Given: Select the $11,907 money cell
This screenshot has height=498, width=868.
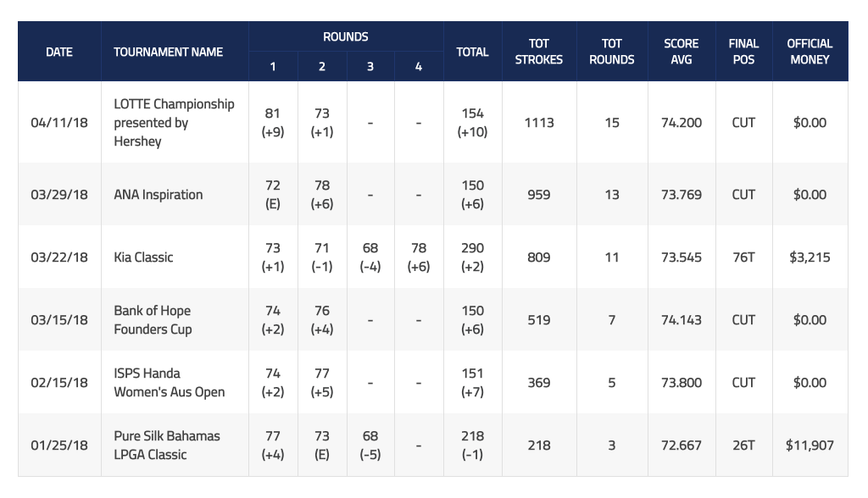Looking at the screenshot, I should click(x=810, y=445).
